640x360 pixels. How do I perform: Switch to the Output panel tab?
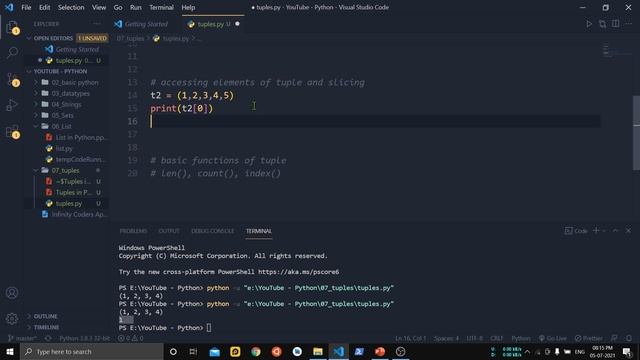point(169,231)
